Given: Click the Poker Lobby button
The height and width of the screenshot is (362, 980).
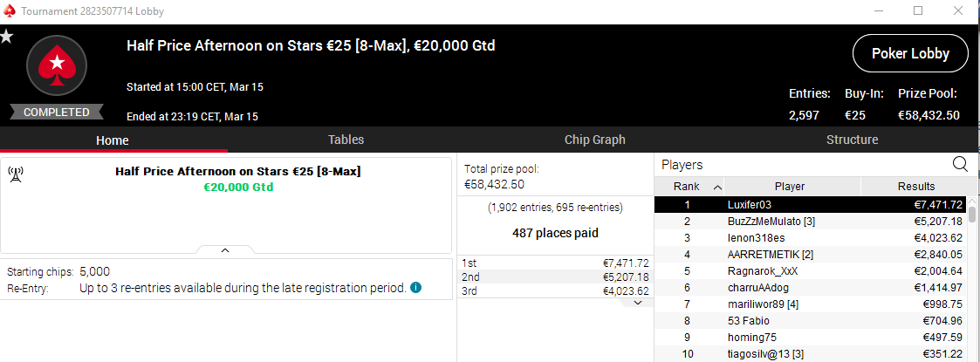Looking at the screenshot, I should point(910,54).
